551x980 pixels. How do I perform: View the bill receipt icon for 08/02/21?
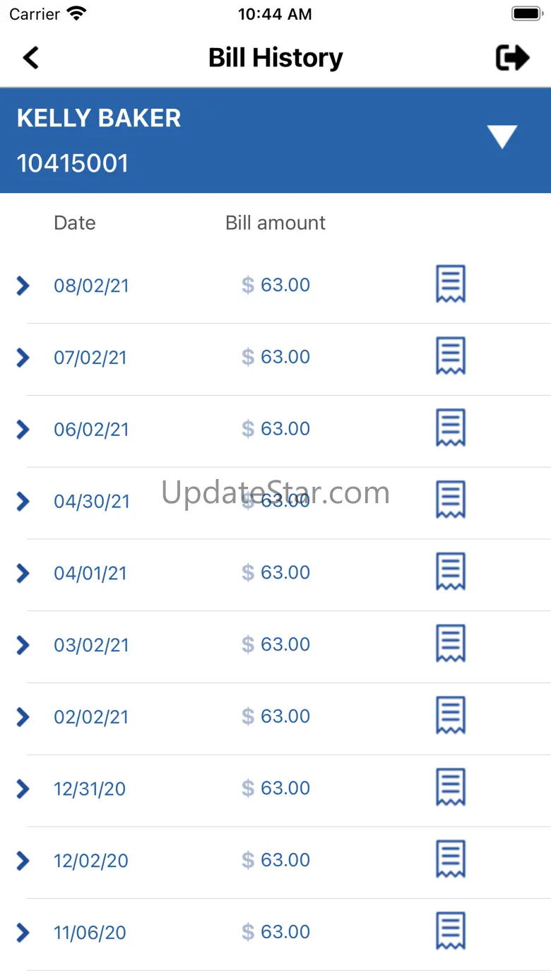(451, 284)
